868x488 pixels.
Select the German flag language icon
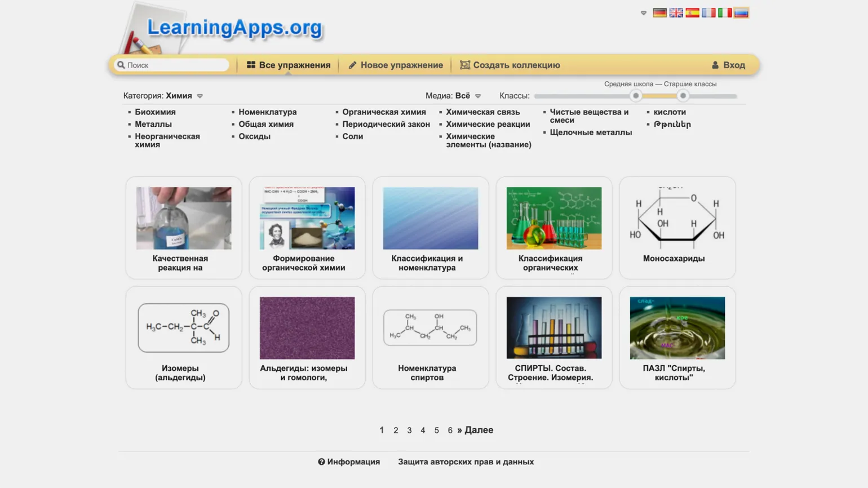(659, 13)
